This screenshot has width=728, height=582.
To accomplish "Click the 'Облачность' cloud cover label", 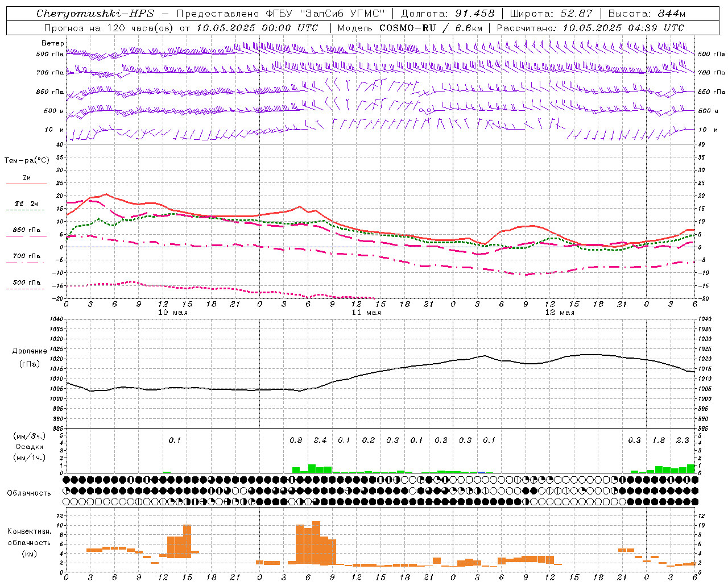I will [x=29, y=493].
